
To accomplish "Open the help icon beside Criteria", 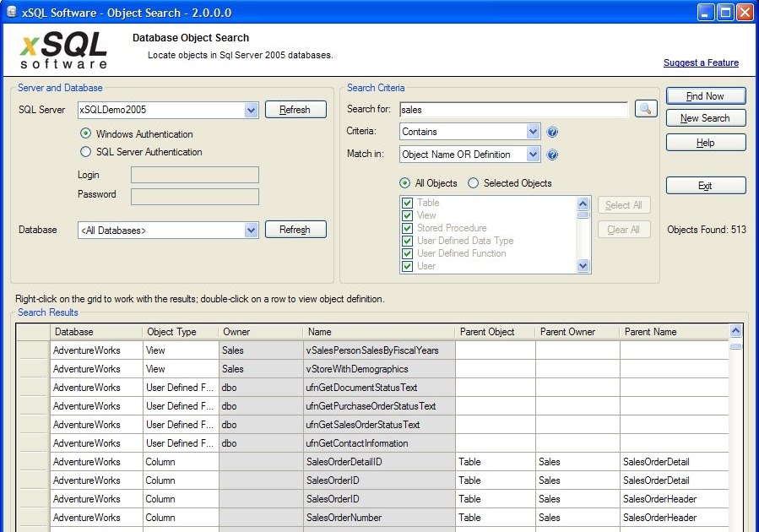I will pos(553,132).
